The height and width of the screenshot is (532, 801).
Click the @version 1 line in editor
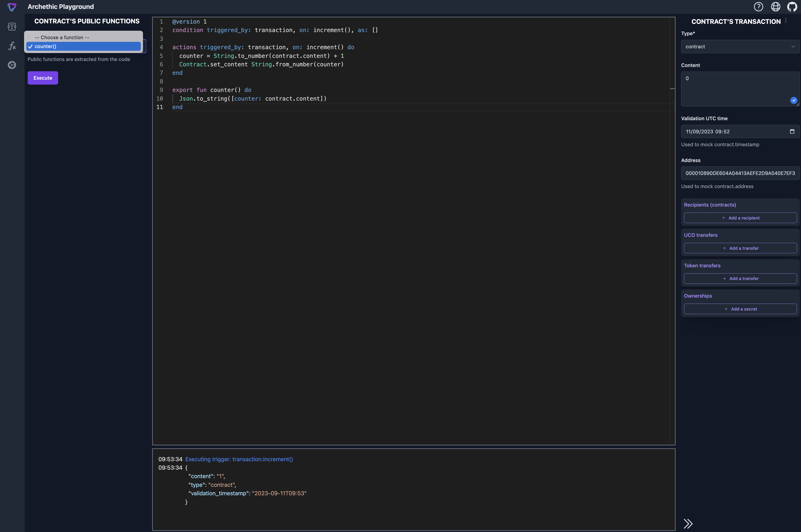coord(190,22)
